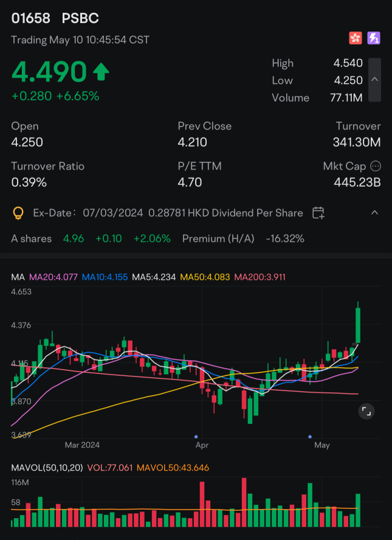This screenshot has width=392, height=540.
Task: Collapse the Ex-Date dividend notice chevron
Action: (x=374, y=213)
